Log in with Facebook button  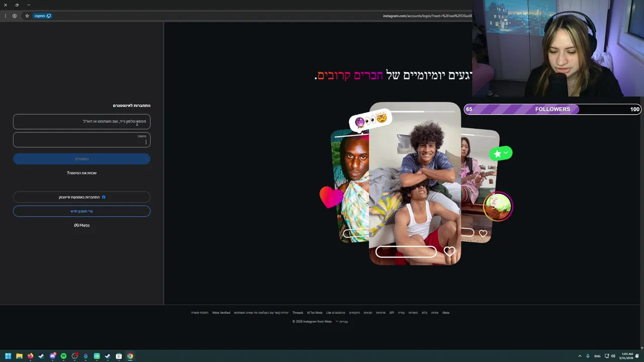pos(82,197)
